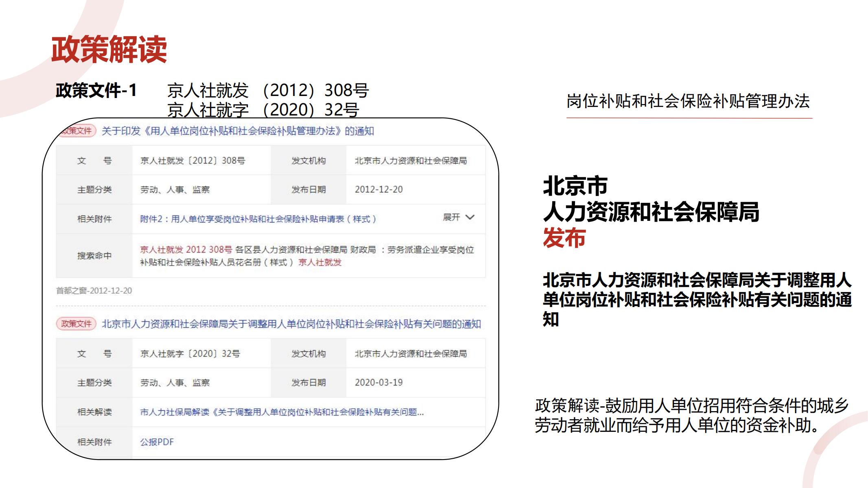Open 市人力社保局解读 related interpretation link

[x=282, y=412]
